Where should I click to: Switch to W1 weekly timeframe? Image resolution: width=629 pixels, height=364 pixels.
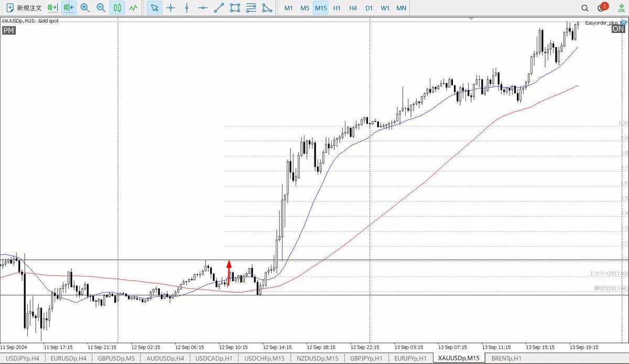tap(385, 8)
